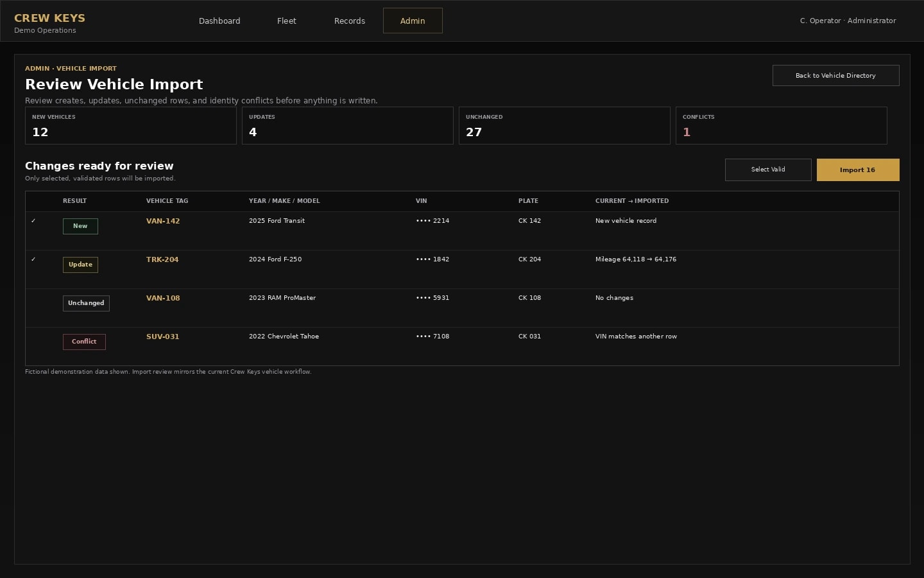Click the CREW KEYS logo text
The image size is (924, 578).
pos(49,18)
